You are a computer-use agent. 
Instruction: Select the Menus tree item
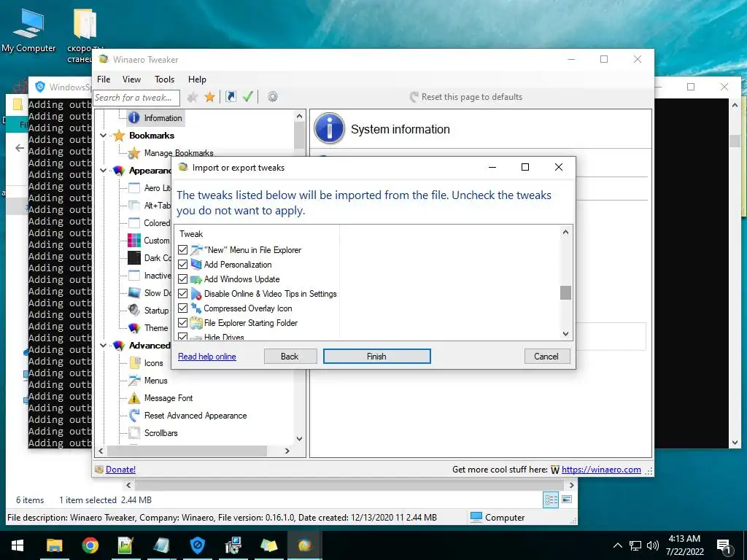[156, 381]
